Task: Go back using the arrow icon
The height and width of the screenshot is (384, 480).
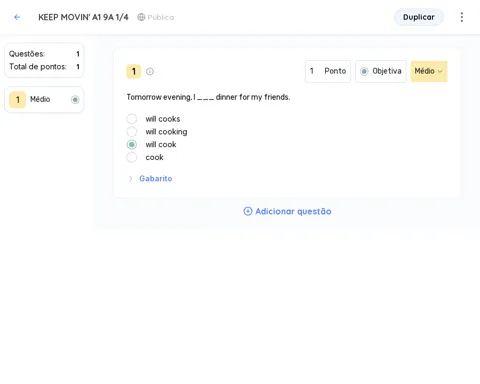Action: 17,17
